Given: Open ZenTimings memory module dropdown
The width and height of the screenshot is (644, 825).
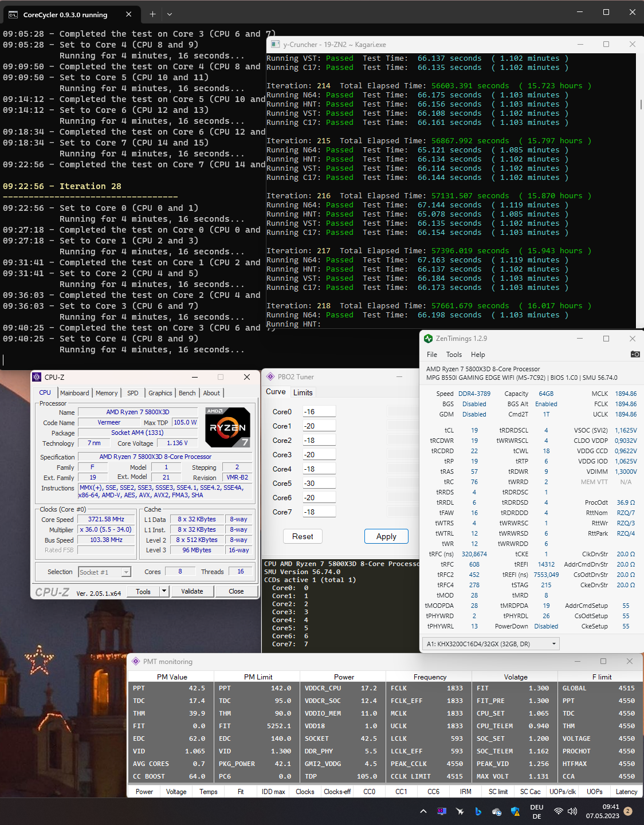Looking at the screenshot, I should [490, 644].
